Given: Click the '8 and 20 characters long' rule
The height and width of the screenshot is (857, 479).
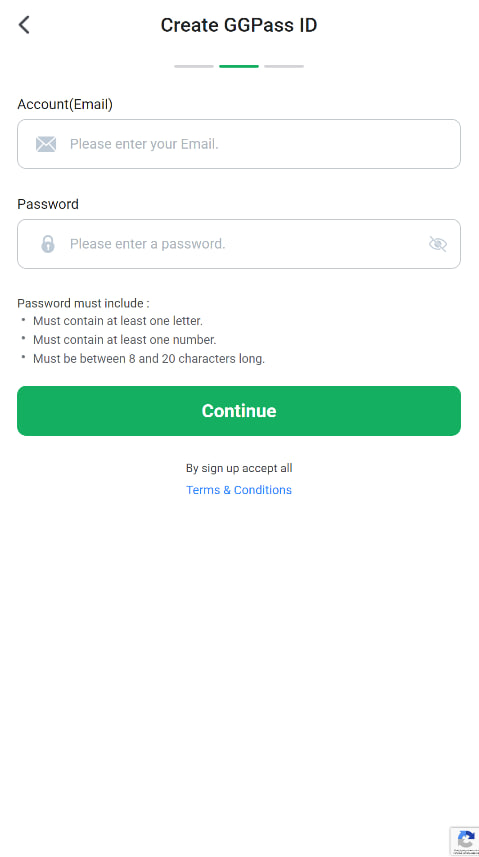Looking at the screenshot, I should click(x=149, y=359).
